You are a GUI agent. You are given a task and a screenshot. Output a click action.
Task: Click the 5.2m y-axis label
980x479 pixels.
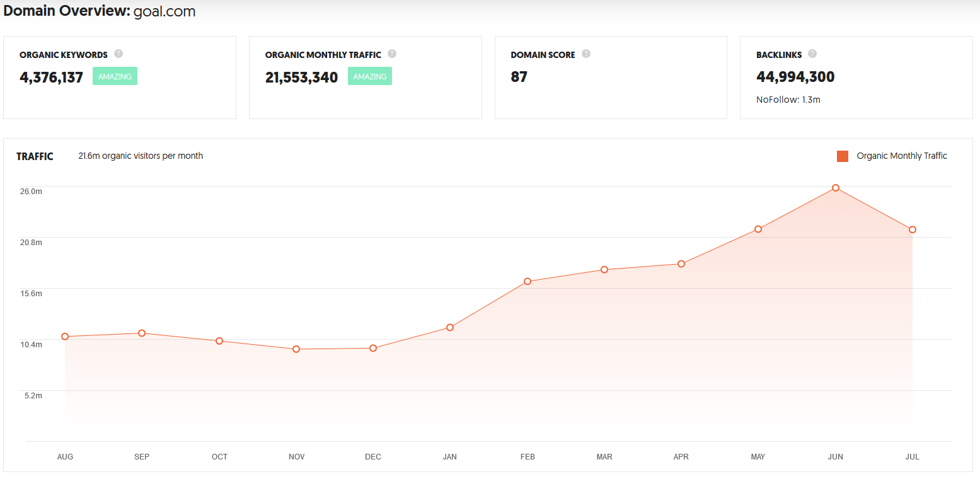coord(33,396)
